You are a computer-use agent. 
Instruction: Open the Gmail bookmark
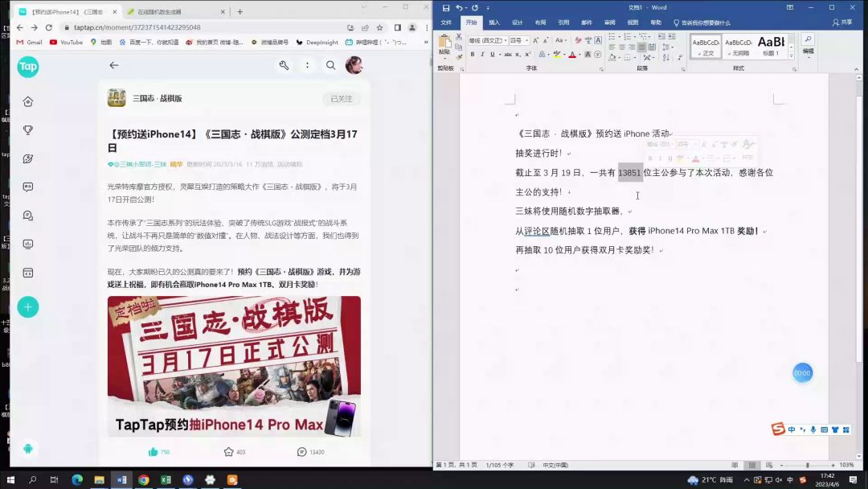coord(29,42)
